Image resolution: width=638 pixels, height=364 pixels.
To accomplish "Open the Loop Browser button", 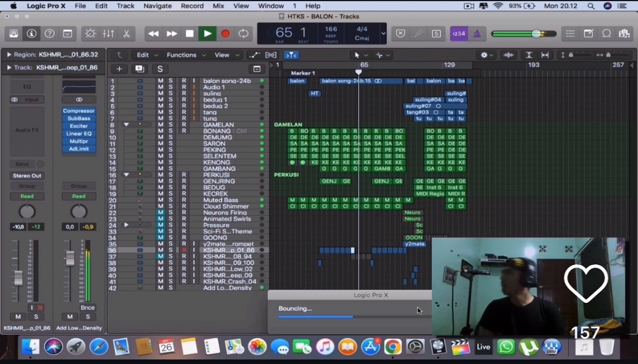I will pos(606,33).
